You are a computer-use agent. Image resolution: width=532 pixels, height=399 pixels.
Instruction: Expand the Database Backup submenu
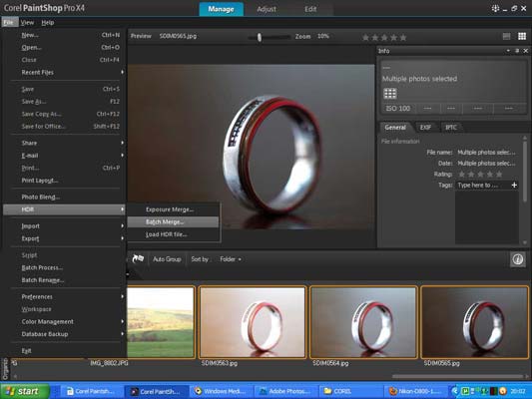point(65,334)
